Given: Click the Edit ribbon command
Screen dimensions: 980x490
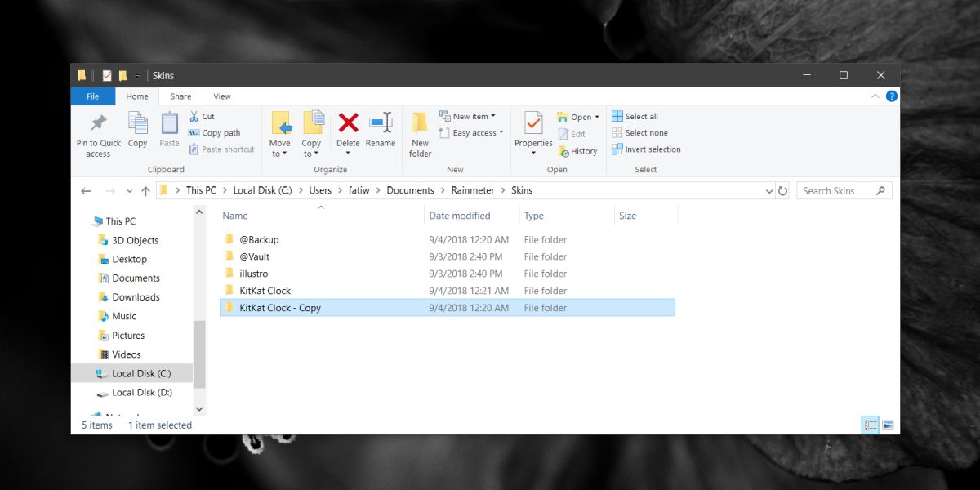Looking at the screenshot, I should point(572,134).
